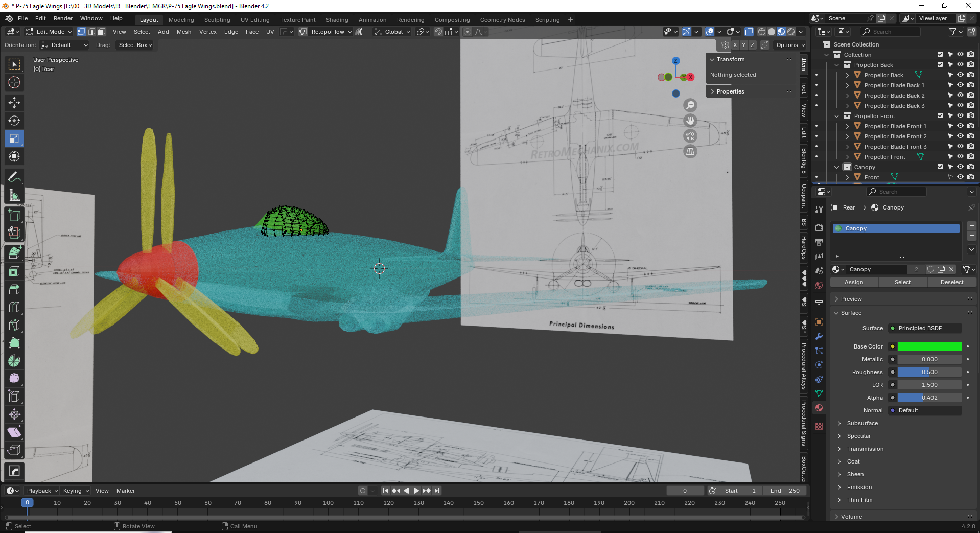Pick the Inset Faces tool
Screen dimensions: 980x533
coord(14,271)
